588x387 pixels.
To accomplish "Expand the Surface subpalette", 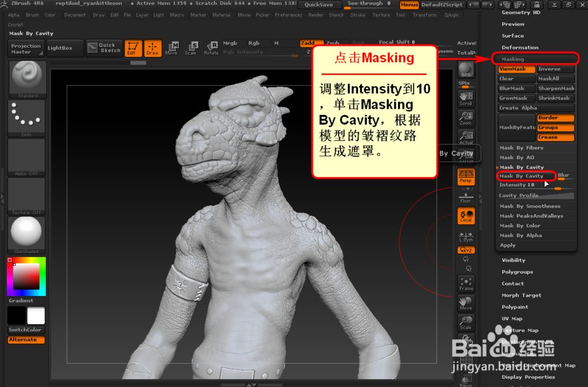I will [513, 36].
